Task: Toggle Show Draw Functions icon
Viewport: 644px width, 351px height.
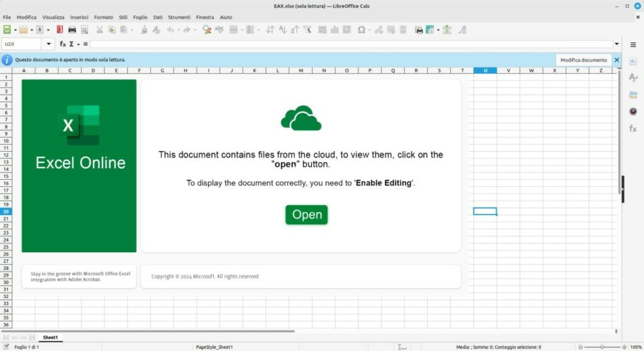Action: click(462, 30)
